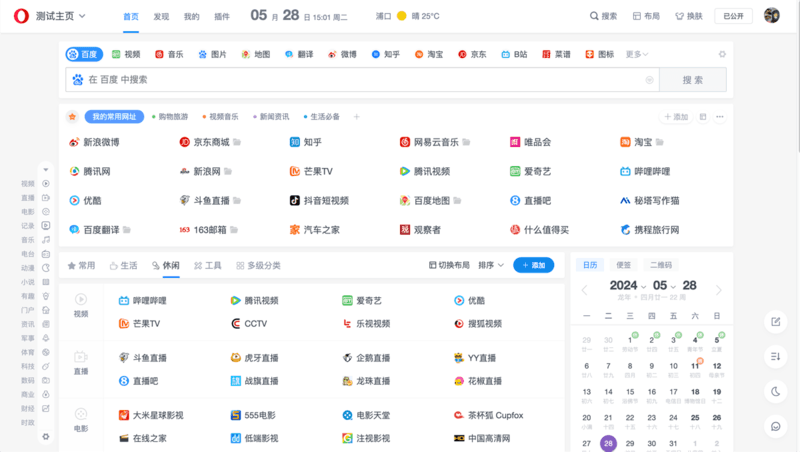Select calendar date 15
This screenshot has height=452, width=800.
pos(630,392)
